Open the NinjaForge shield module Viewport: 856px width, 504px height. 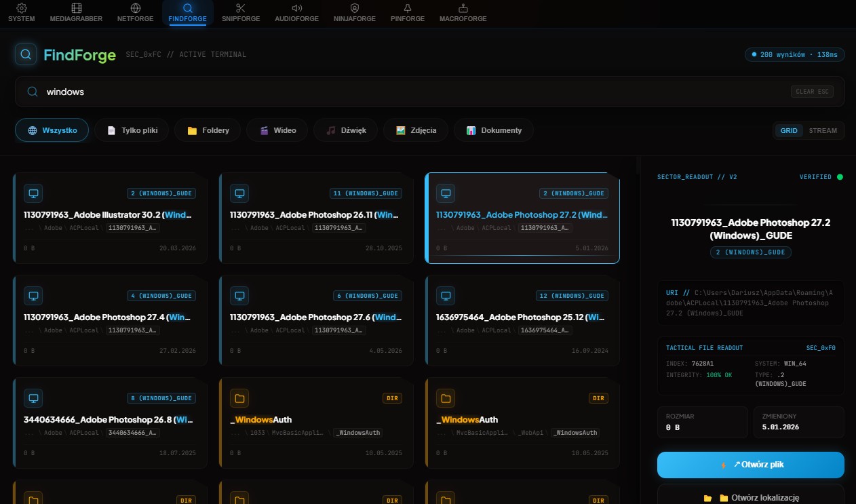(354, 12)
